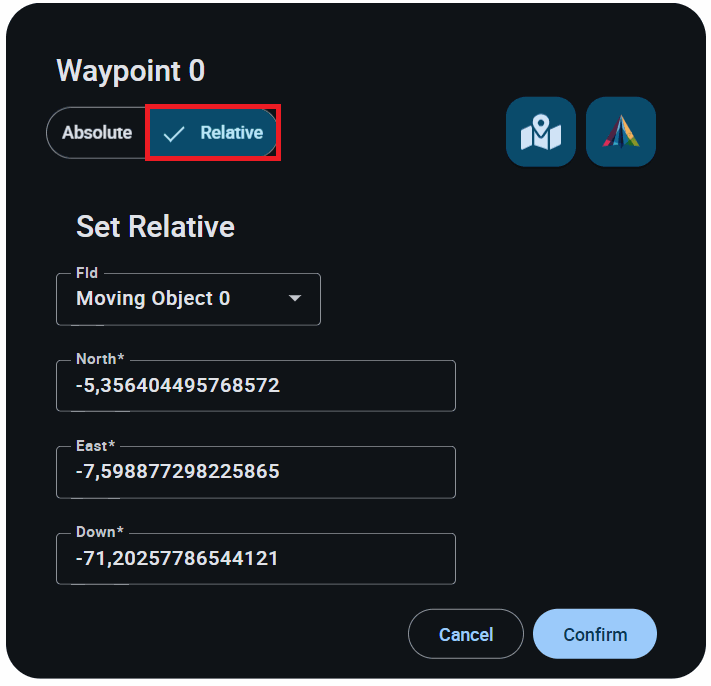Click the Set Relative heading

pos(155,227)
